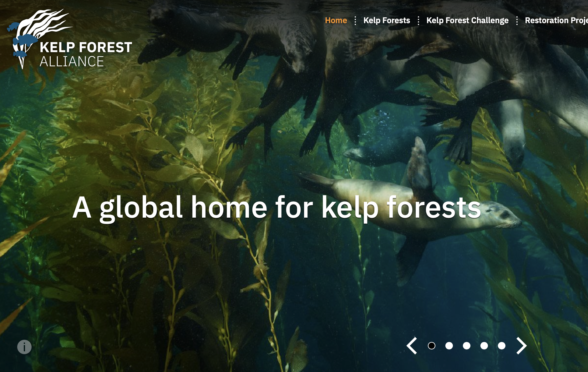The height and width of the screenshot is (372, 588).
Task: Jump to the fifth slide indicator dot
Action: tap(502, 346)
